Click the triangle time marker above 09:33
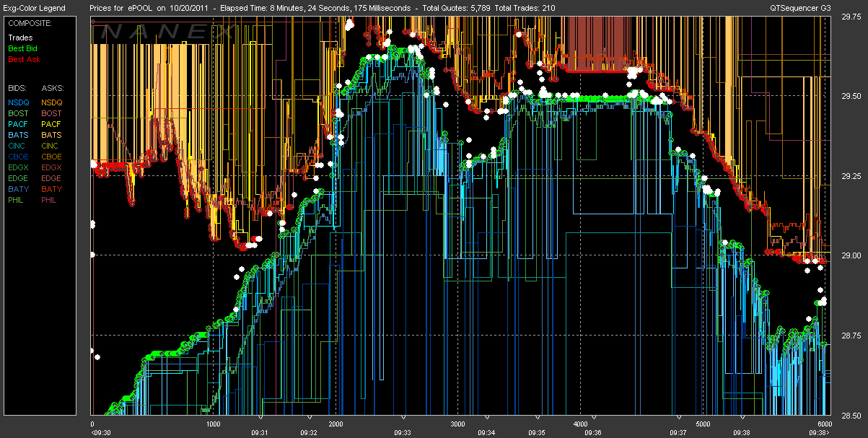868x438 pixels. [404, 418]
